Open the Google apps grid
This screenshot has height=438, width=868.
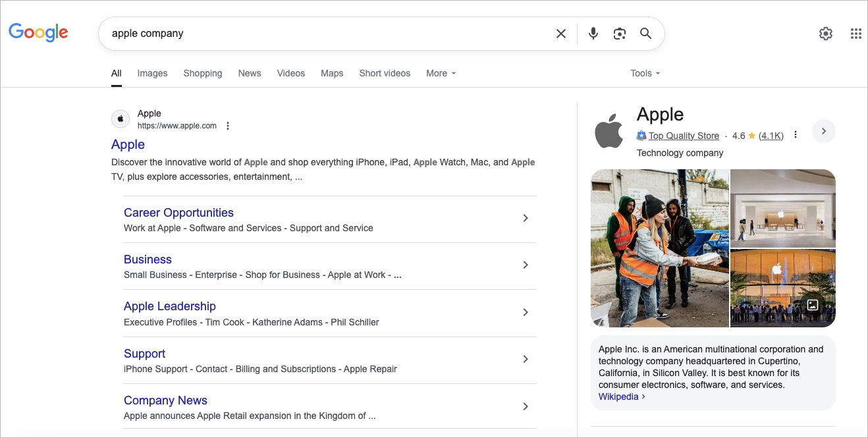click(855, 33)
